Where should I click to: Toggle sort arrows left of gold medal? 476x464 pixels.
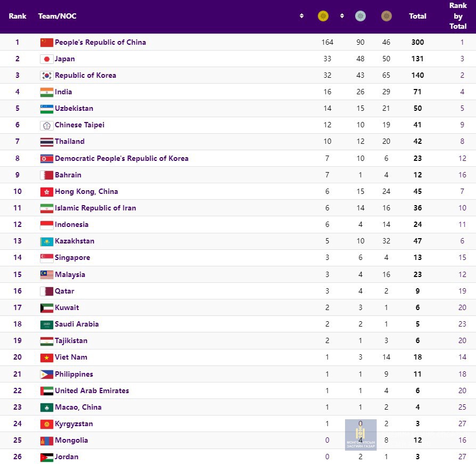pyautogui.click(x=302, y=16)
